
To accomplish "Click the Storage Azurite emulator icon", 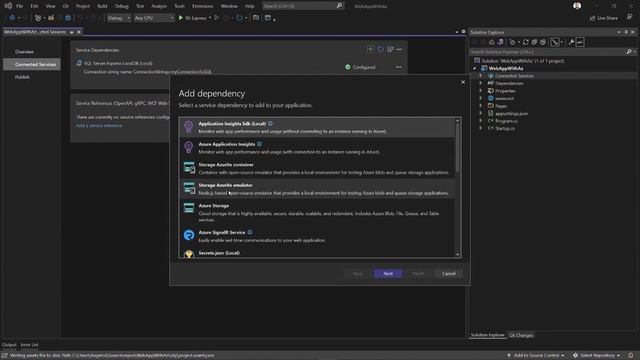I will (x=189, y=188).
